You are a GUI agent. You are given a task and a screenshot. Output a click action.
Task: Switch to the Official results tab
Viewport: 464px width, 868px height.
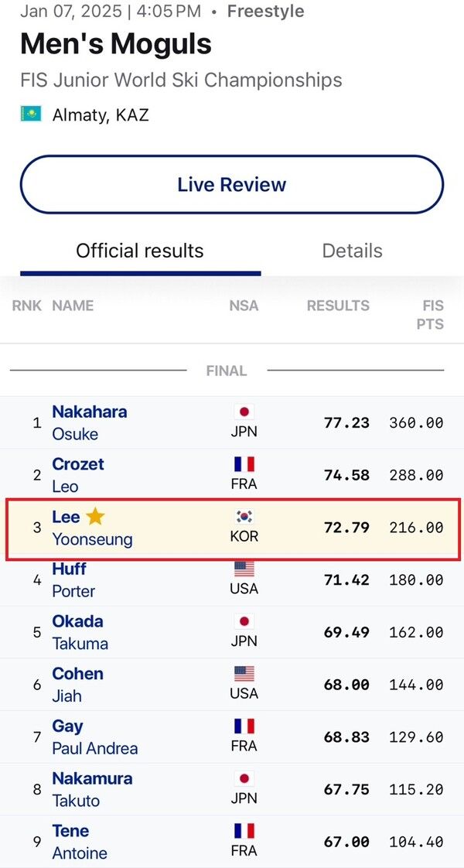point(140,251)
